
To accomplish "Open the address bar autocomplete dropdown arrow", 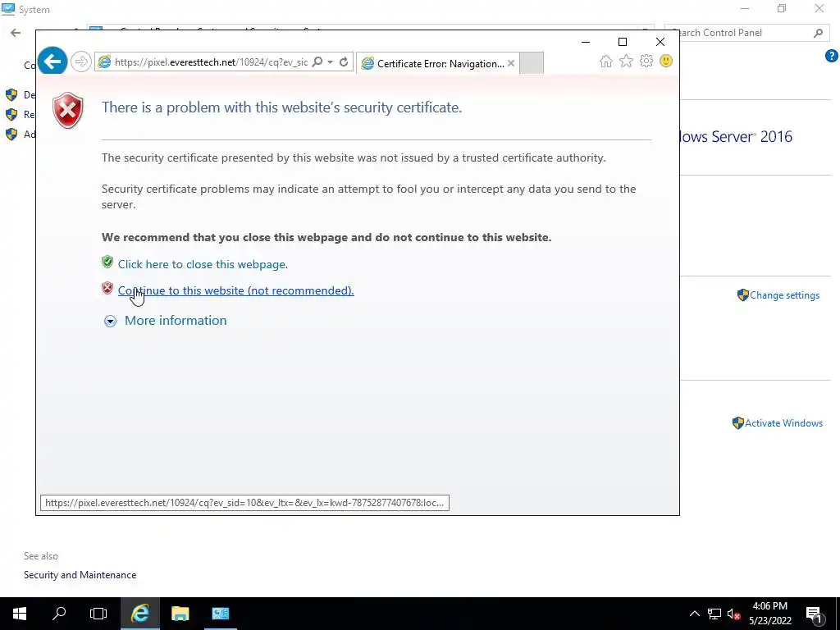I will pyautogui.click(x=331, y=62).
